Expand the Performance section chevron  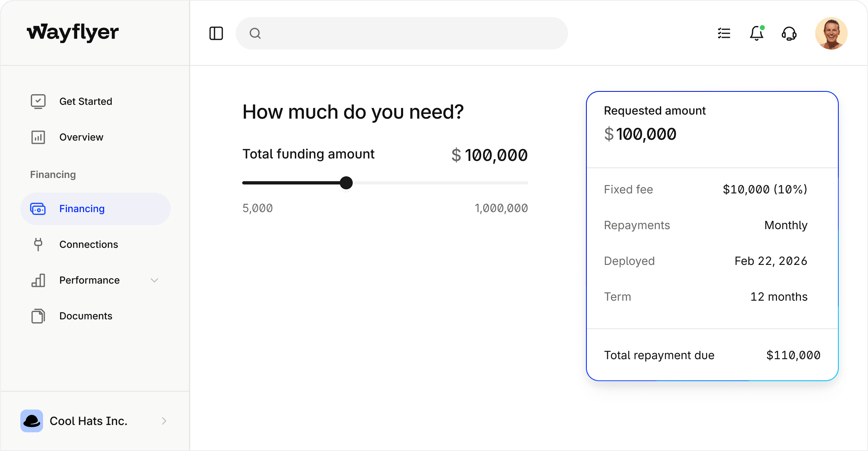pyautogui.click(x=154, y=280)
